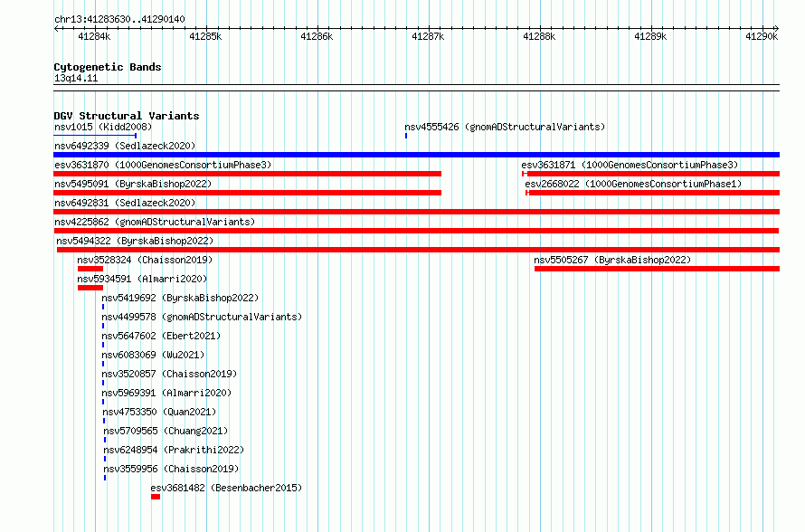Click the 41290k ruler tick label
The height and width of the screenshot is (532, 805).
(762, 36)
